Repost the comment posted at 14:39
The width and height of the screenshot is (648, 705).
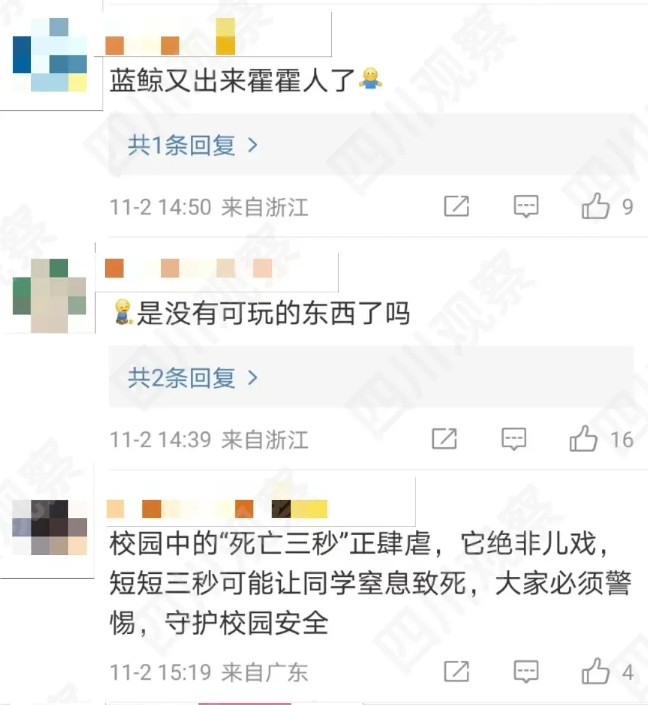pos(444,439)
